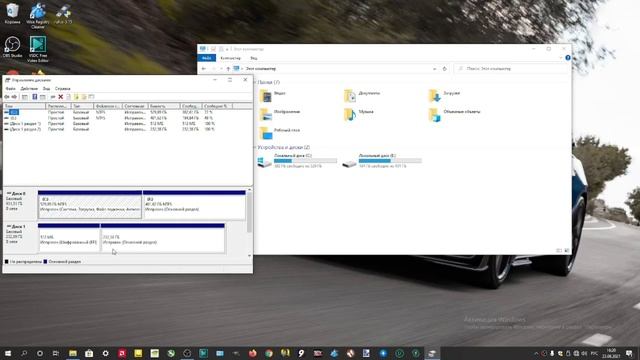640x360 pixels.
Task: Open the Файл tab in Explorer window
Action: click(x=207, y=58)
